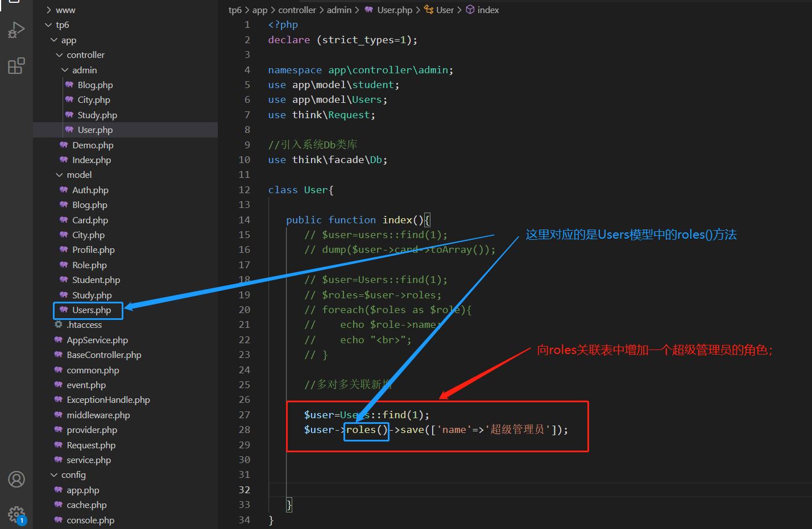
Task: Open Request.php file
Action: pyautogui.click(x=91, y=445)
